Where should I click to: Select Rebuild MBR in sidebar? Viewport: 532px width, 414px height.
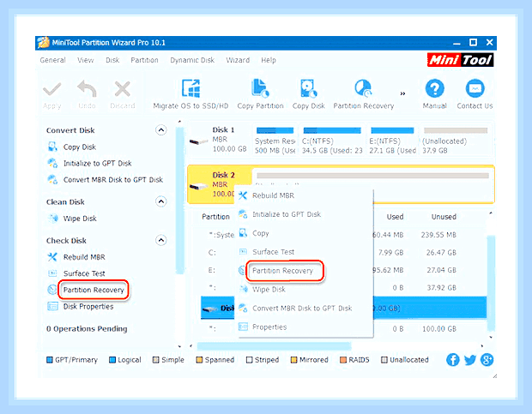coord(84,257)
